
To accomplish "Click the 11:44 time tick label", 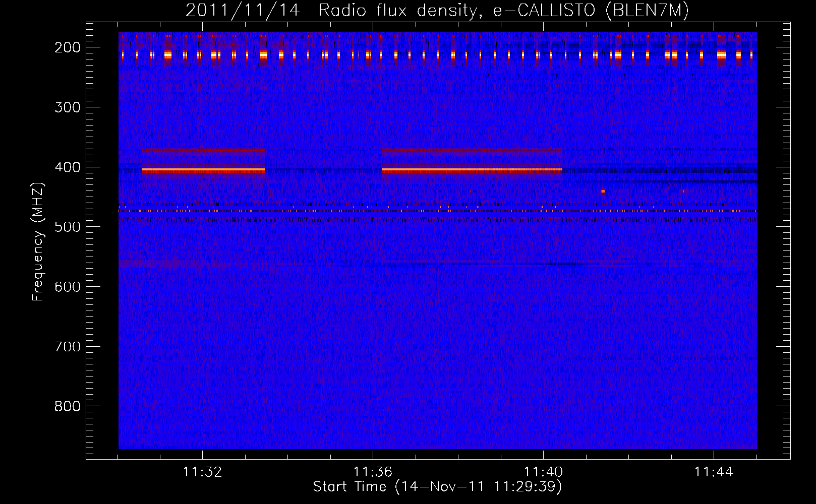I will 714,472.
